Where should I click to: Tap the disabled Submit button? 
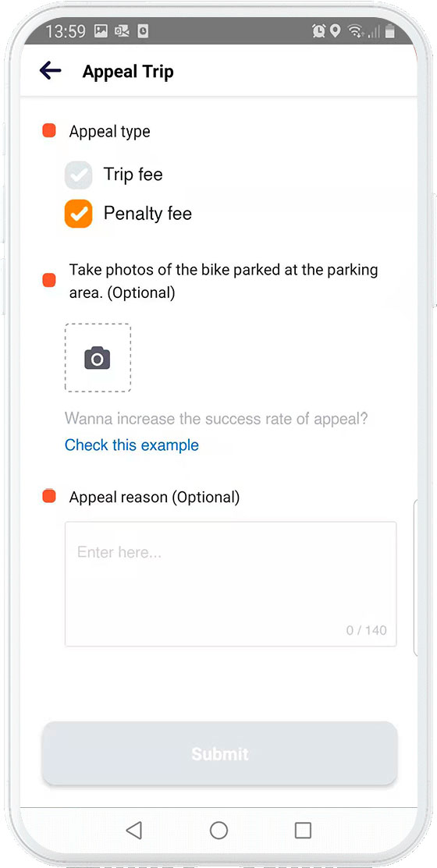pos(220,753)
